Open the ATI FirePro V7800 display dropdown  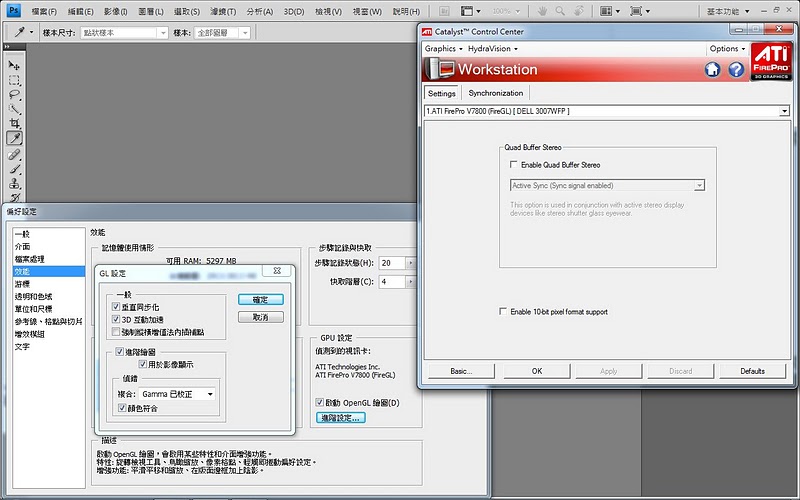(607, 111)
